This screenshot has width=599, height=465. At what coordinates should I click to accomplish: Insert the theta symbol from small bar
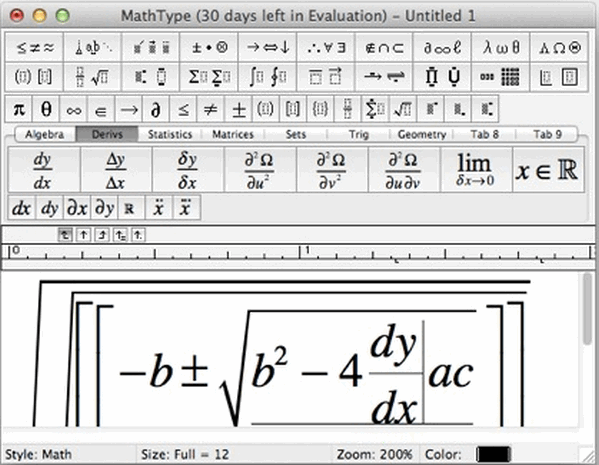[46, 110]
